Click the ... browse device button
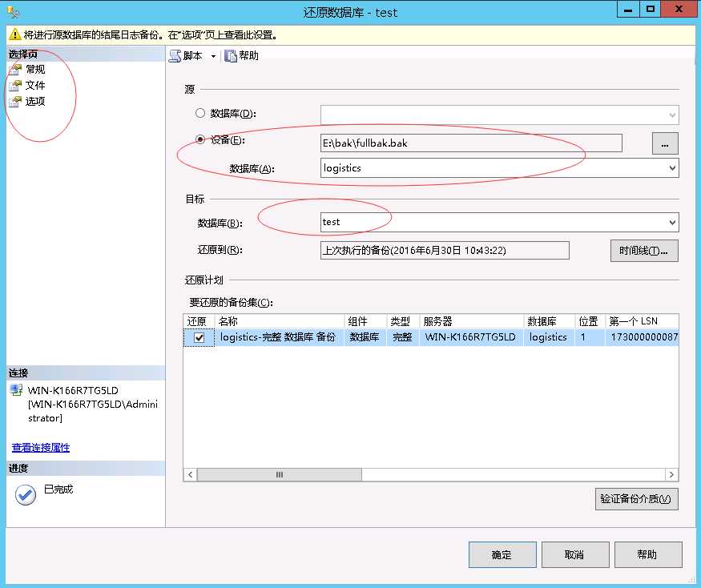The height and width of the screenshot is (588, 701). pos(665,143)
